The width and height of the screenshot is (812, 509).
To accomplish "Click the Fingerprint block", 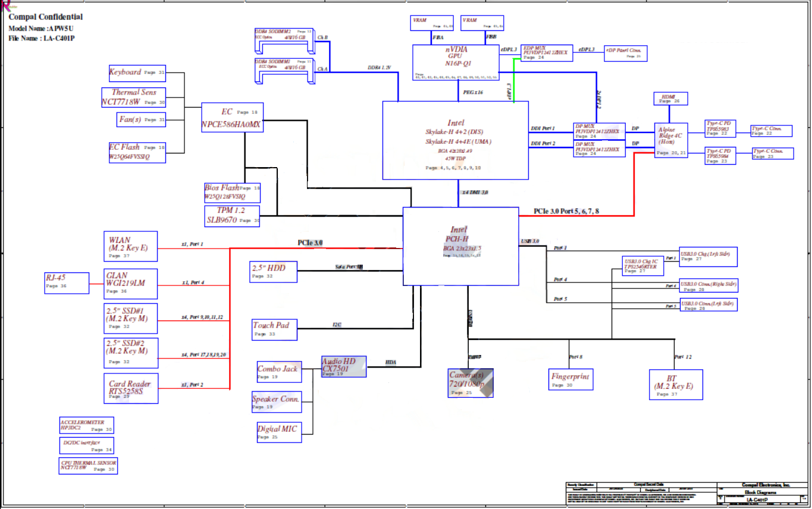I will point(571,379).
